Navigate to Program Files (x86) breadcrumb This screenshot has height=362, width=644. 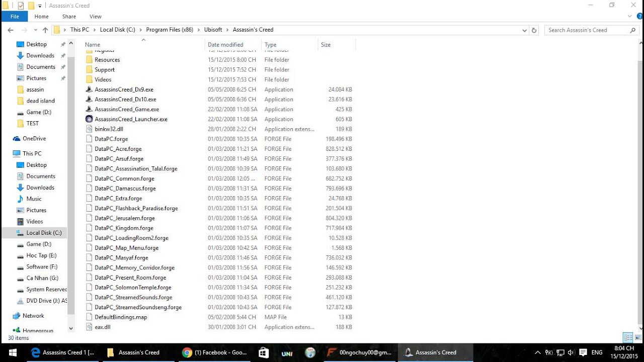(x=170, y=30)
